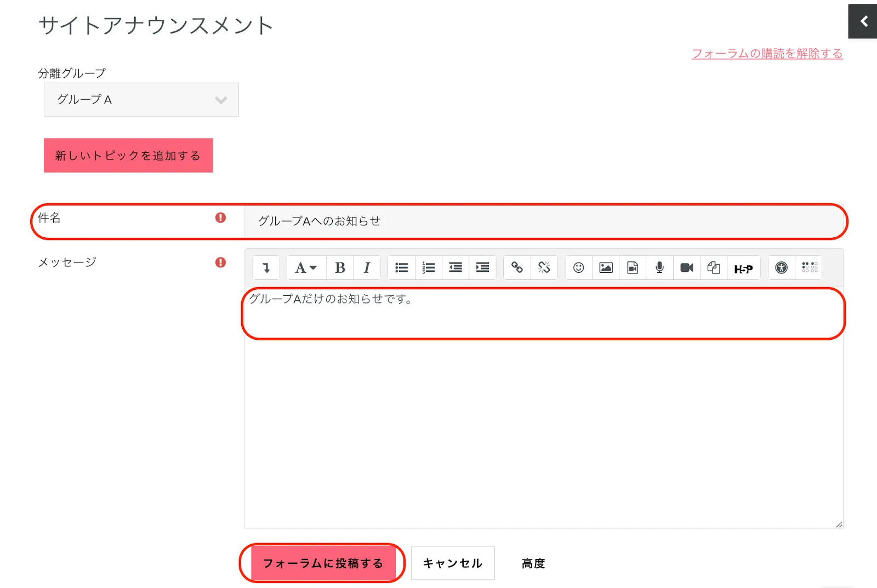
Task: Click the キャンセル button
Action: pos(453,563)
